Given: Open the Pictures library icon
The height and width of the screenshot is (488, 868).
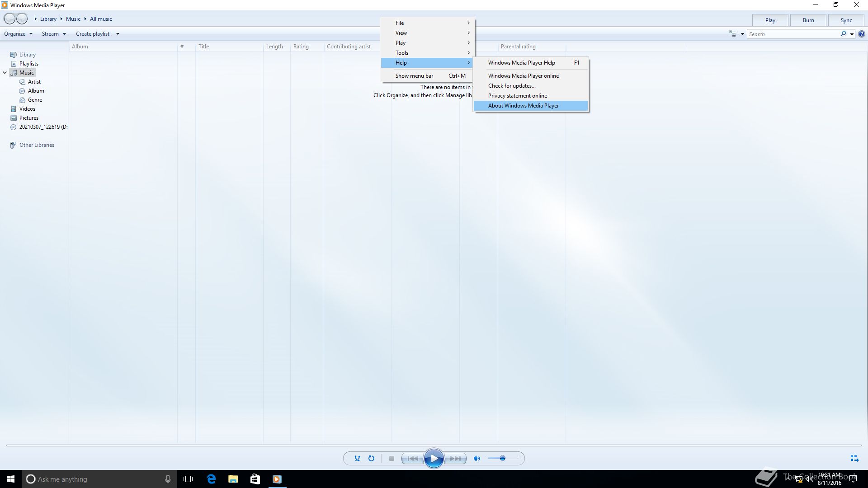Looking at the screenshot, I should click(x=14, y=118).
